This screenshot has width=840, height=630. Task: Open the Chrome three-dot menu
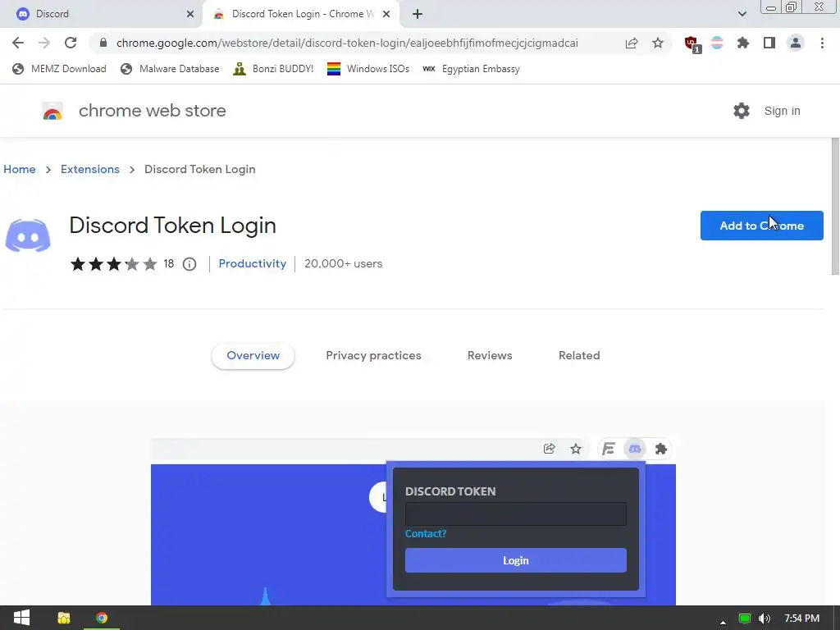[822, 43]
